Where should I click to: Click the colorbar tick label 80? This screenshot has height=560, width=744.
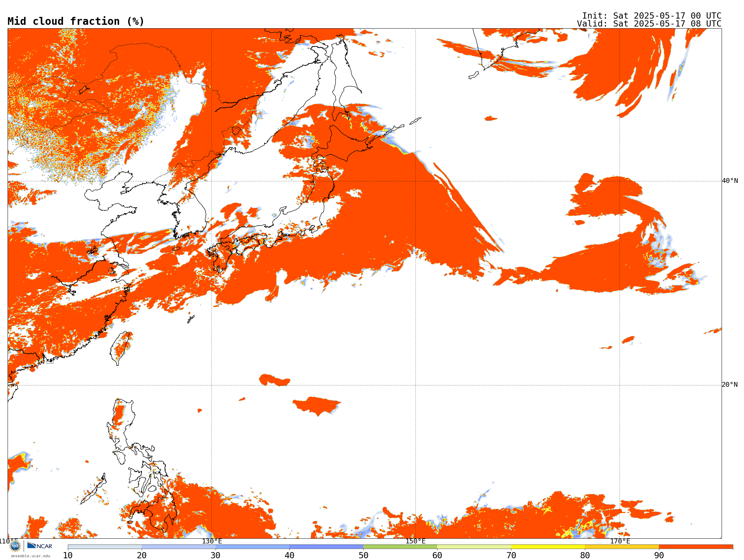coord(585,556)
